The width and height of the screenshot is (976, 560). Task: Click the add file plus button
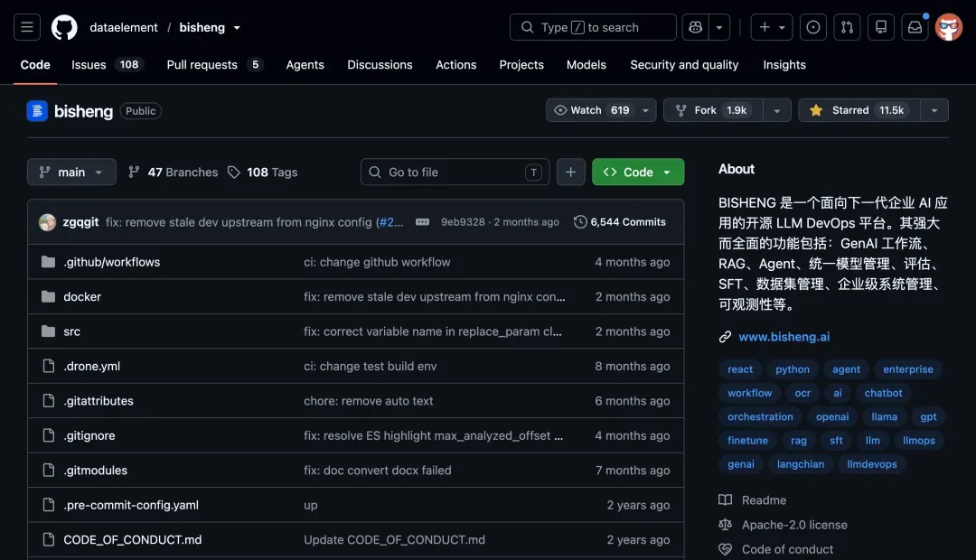point(571,173)
